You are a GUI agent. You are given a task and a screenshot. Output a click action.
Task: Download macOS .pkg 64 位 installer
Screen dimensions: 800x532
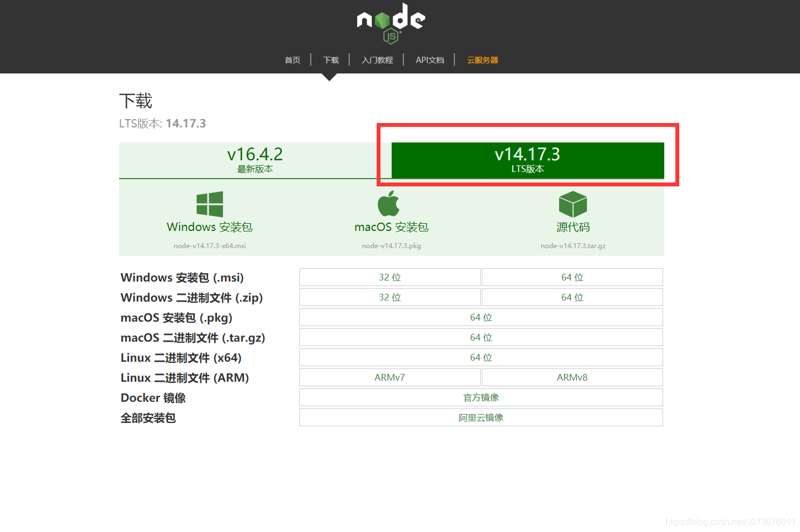point(481,317)
